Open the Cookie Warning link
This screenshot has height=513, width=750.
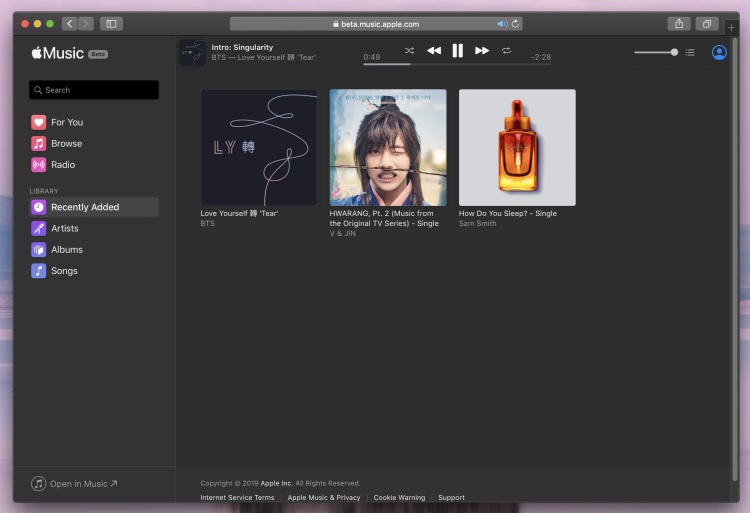coord(399,497)
